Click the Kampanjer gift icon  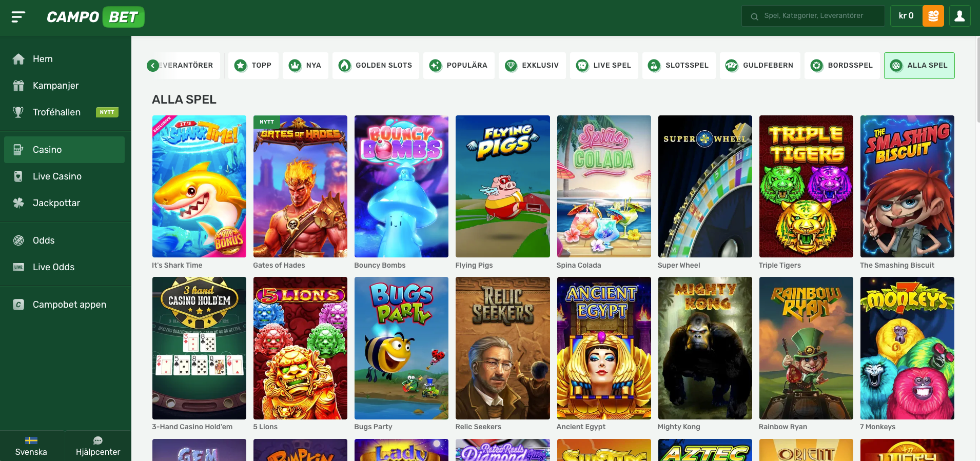coord(18,86)
